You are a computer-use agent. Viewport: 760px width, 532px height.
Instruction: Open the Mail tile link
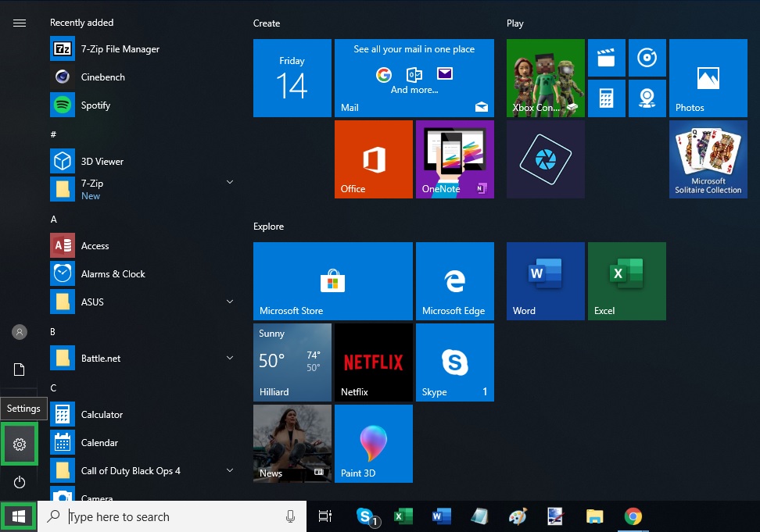coord(414,77)
